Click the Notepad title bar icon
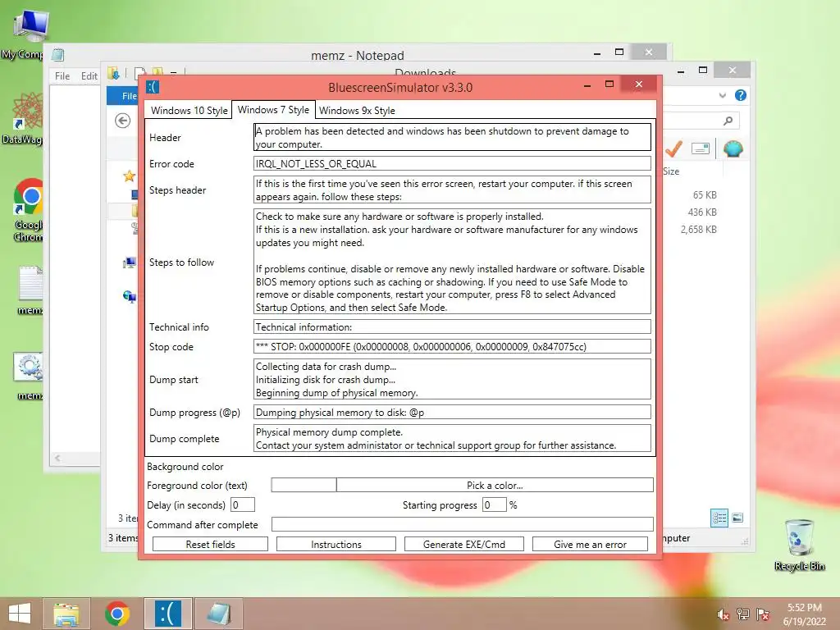840x630 pixels. pyautogui.click(x=58, y=55)
